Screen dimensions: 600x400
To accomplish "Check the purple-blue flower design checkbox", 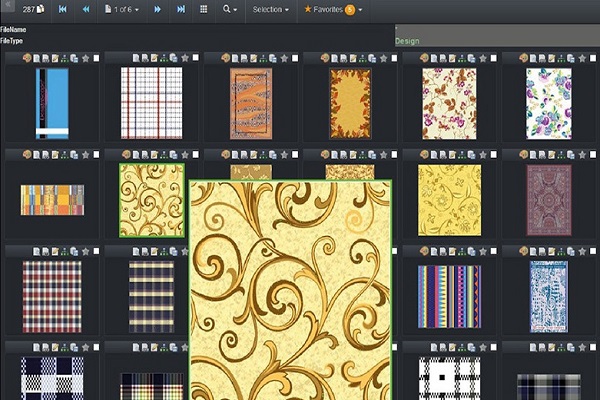I will 593,58.
